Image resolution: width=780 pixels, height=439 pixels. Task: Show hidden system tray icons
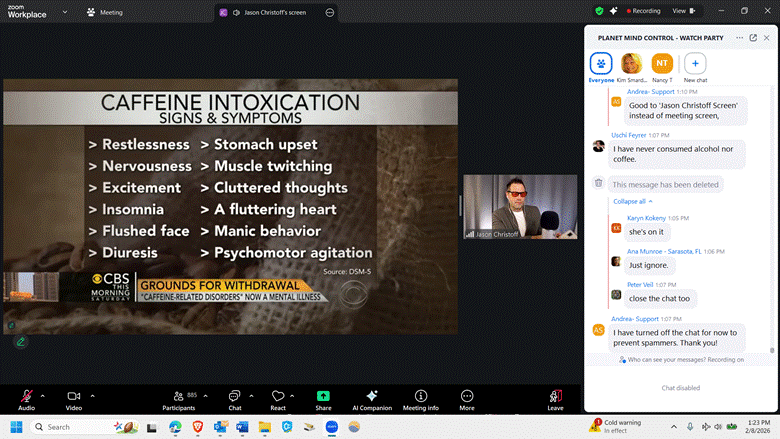tap(674, 427)
